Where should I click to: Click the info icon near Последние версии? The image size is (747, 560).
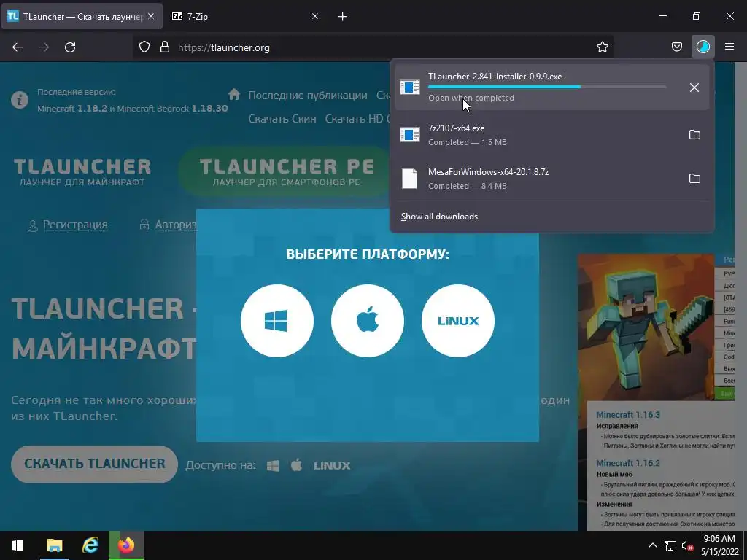coord(20,100)
